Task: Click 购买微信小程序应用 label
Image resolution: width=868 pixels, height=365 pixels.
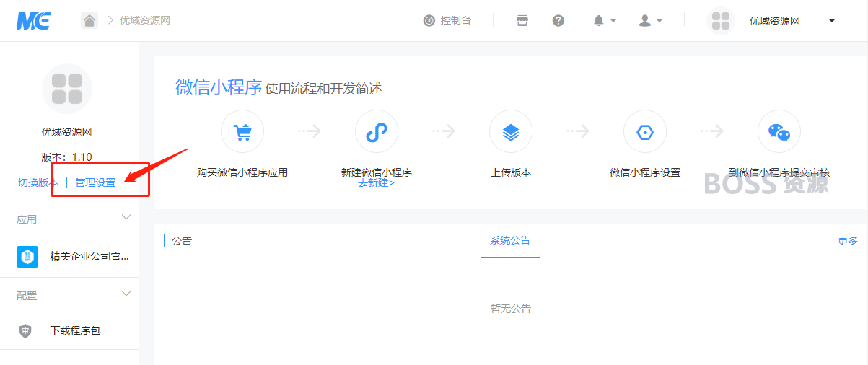Action: coord(242,172)
